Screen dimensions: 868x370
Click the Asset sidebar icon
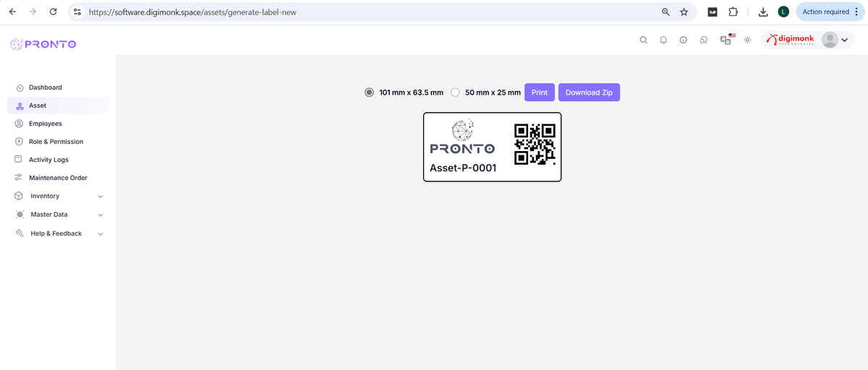(20, 106)
